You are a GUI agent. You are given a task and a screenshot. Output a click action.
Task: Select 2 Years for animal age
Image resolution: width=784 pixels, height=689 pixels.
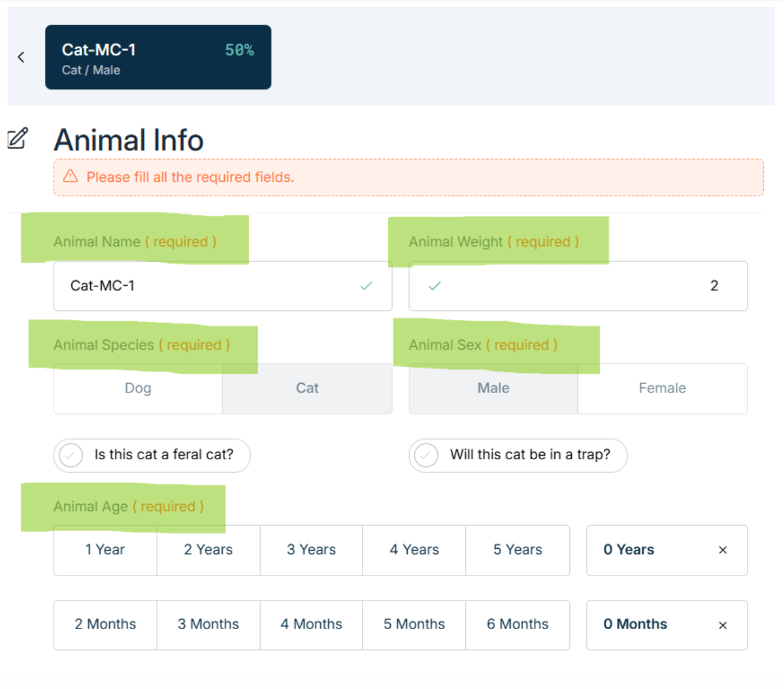click(208, 550)
